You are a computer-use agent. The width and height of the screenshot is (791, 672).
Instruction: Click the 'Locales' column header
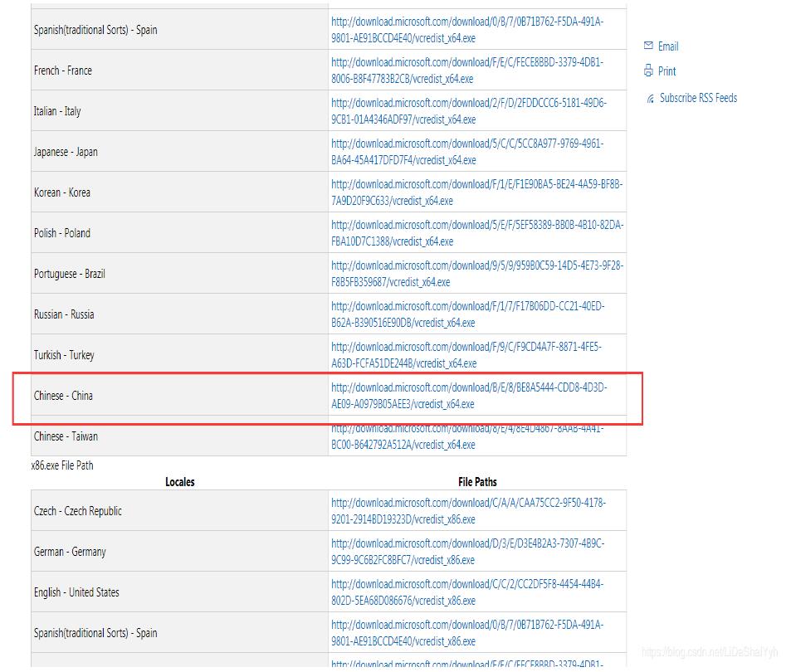click(180, 482)
